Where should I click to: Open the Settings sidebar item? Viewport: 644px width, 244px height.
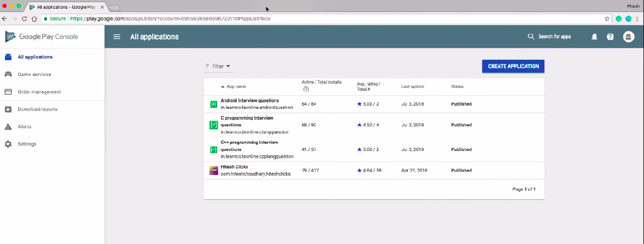point(27,144)
